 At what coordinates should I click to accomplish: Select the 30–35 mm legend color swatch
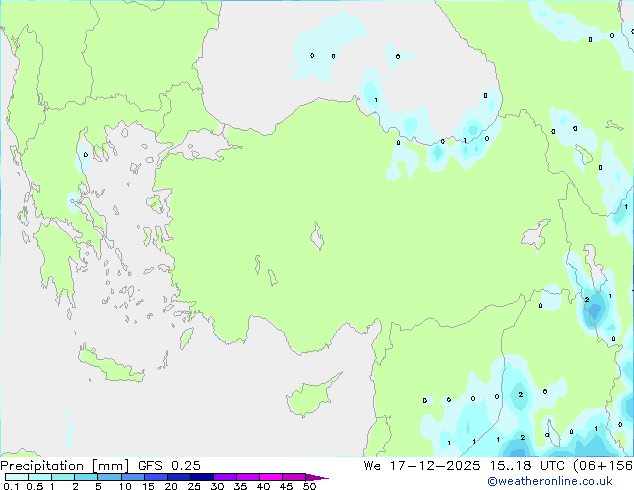click(225, 477)
